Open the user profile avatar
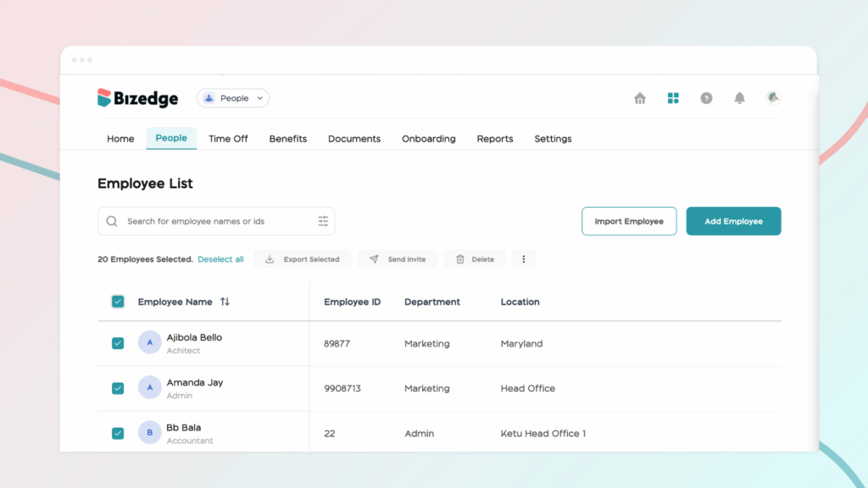The width and height of the screenshot is (868, 488). [772, 98]
